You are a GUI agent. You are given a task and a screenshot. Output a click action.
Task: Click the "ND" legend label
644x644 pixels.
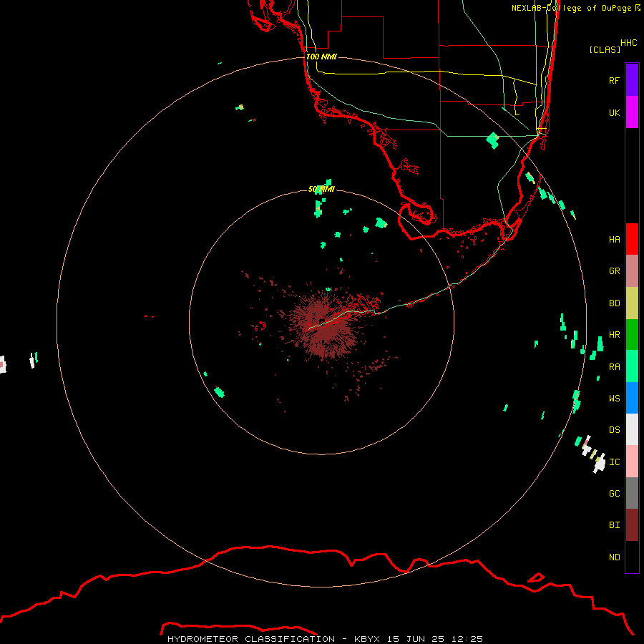tap(614, 557)
